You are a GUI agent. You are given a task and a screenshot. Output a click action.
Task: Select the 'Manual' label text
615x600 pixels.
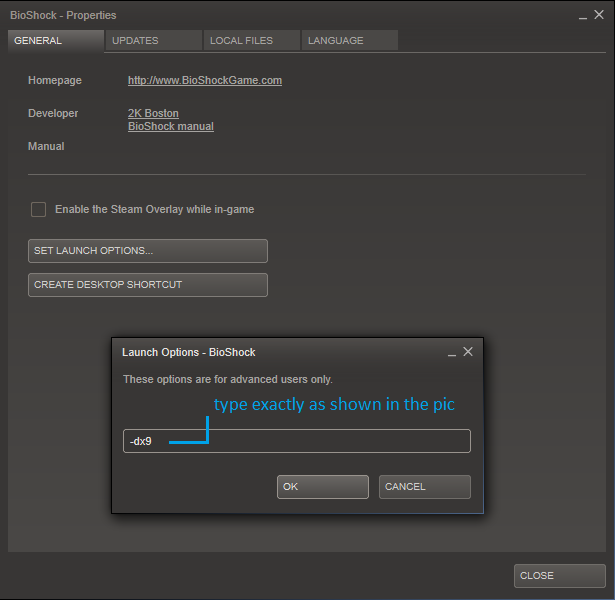point(46,146)
